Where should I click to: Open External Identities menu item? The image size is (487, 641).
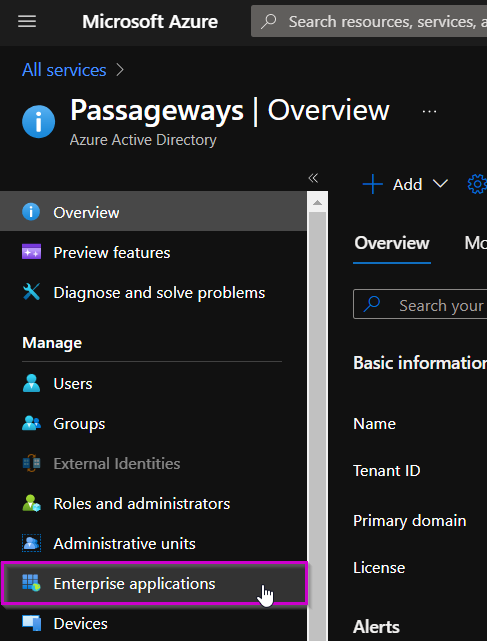153,464
